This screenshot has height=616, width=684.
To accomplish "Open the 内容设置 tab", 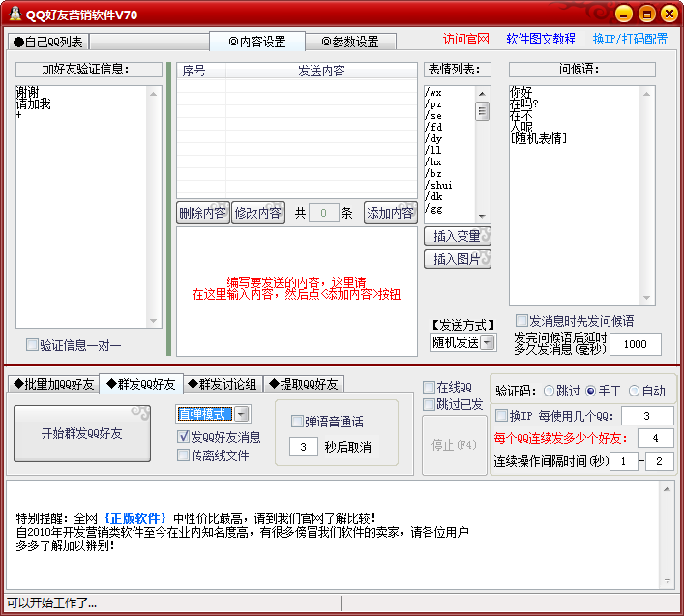I will [257, 42].
